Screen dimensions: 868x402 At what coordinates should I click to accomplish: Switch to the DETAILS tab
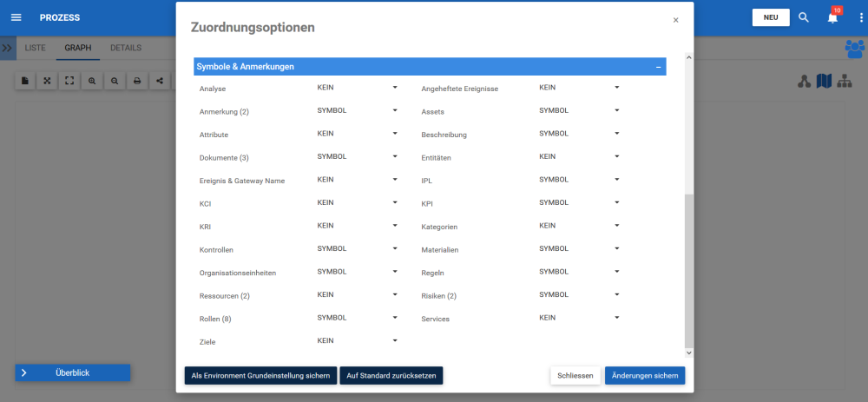point(126,48)
